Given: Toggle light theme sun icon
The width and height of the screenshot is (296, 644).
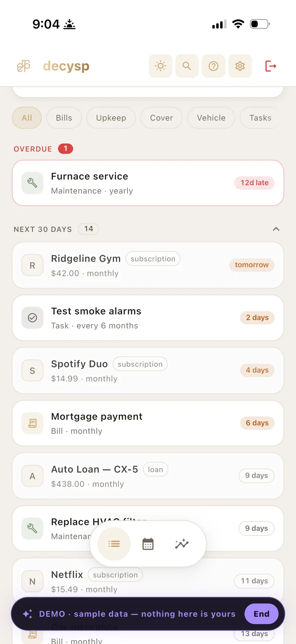Looking at the screenshot, I should (x=160, y=66).
